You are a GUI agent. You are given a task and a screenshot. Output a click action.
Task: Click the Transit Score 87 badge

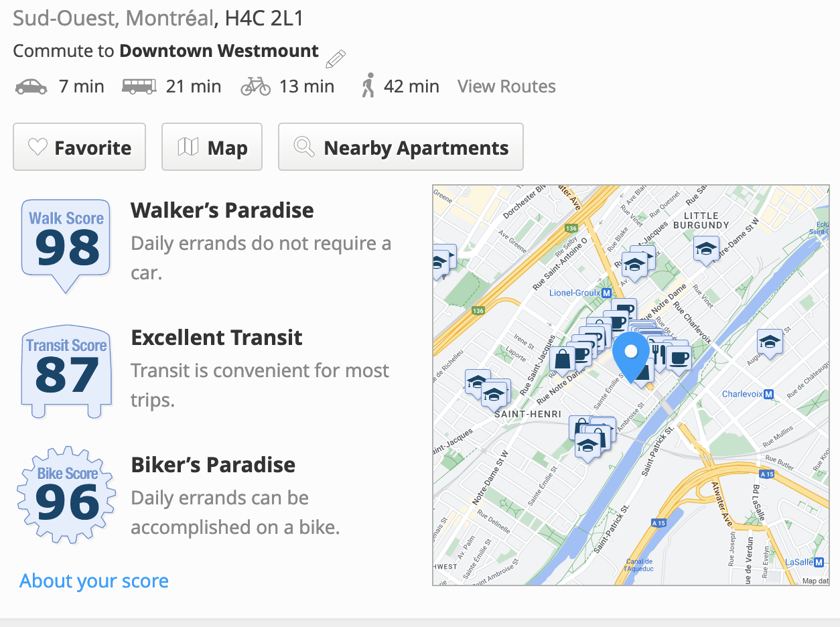66,372
